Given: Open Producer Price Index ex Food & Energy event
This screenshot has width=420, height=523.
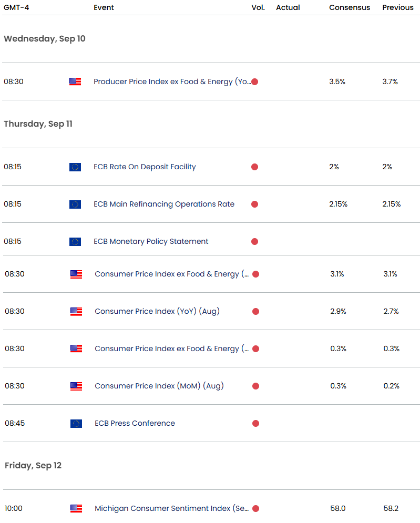Looking at the screenshot, I should [170, 81].
